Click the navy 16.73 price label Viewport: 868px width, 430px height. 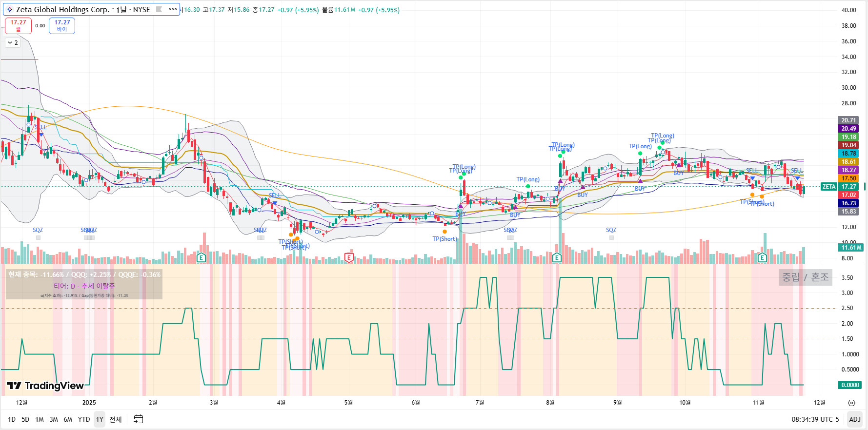click(x=848, y=203)
